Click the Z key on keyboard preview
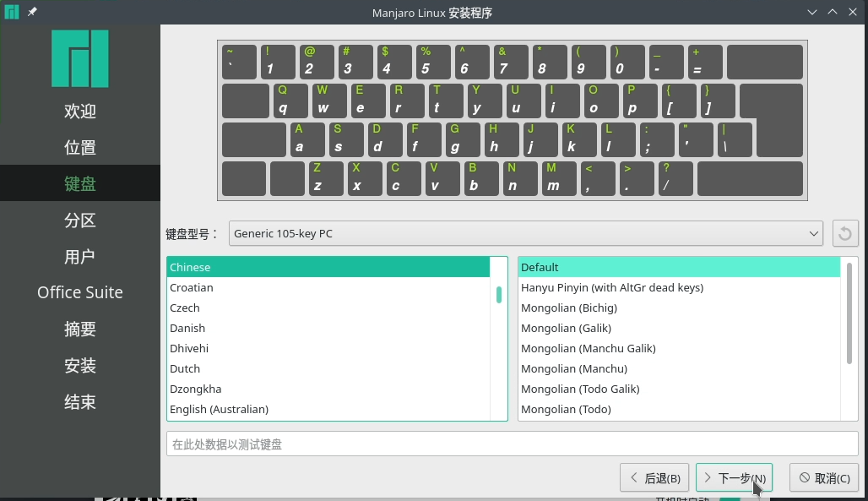Viewport: 868px width, 501px height. pyautogui.click(x=326, y=178)
